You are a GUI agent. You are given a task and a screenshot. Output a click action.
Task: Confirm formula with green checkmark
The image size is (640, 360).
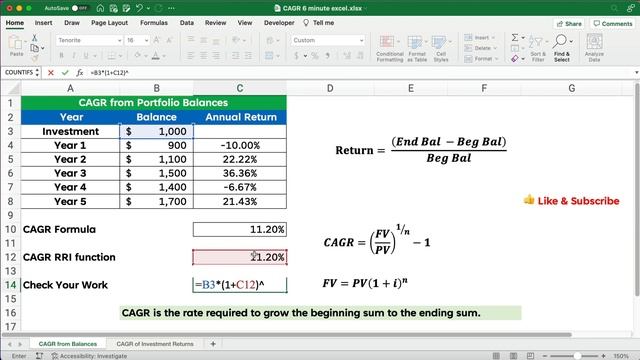coord(65,73)
